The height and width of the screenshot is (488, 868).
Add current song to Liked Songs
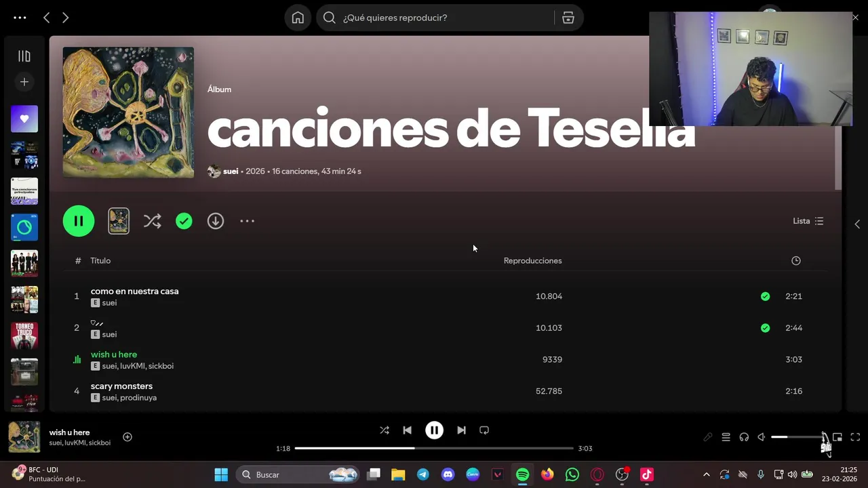(127, 437)
